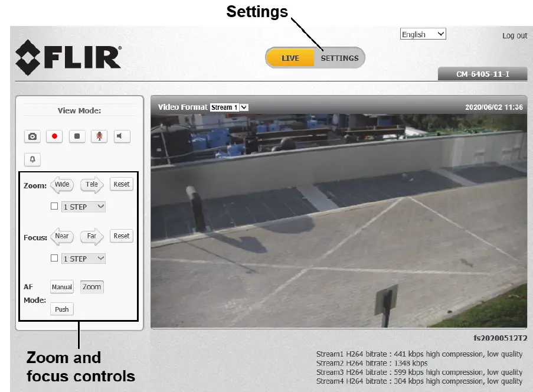Enable the checkbox beside the zoom step selector
This screenshot has width=533, height=392.
point(54,206)
